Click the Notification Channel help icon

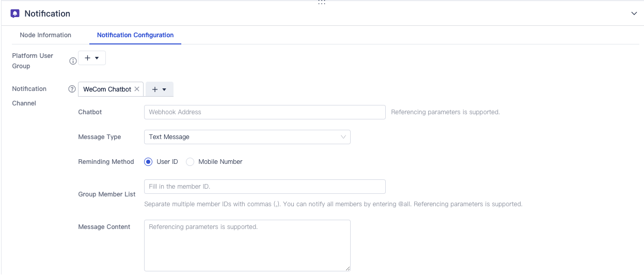point(72,89)
